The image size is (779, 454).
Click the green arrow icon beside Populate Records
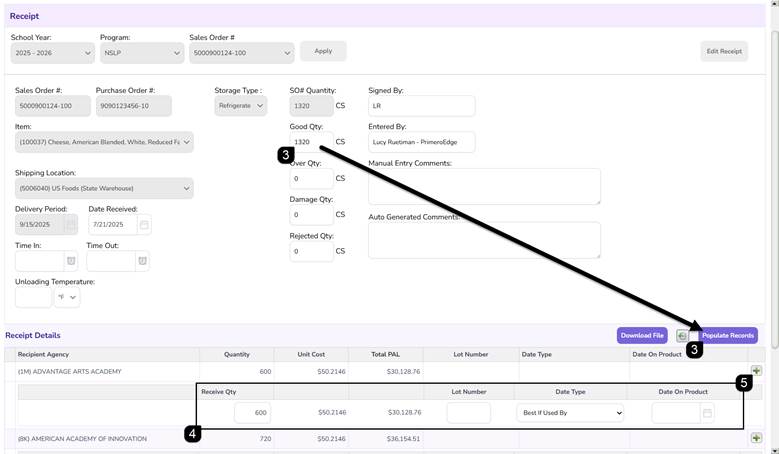[x=682, y=336]
